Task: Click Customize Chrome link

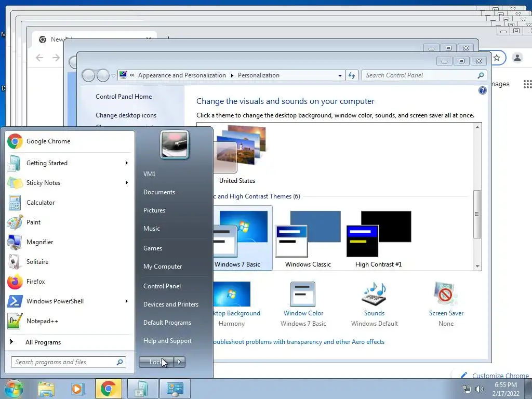Action: tap(500, 376)
